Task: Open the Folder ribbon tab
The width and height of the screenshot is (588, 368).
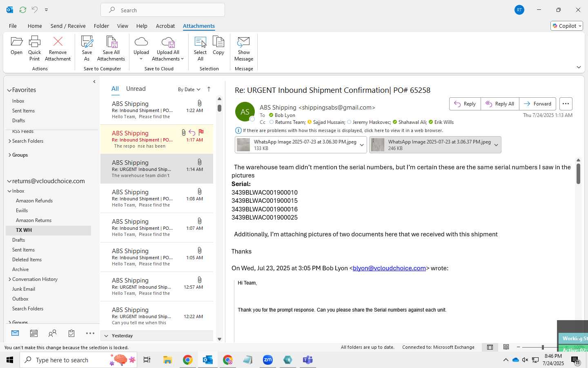Action: click(x=101, y=26)
